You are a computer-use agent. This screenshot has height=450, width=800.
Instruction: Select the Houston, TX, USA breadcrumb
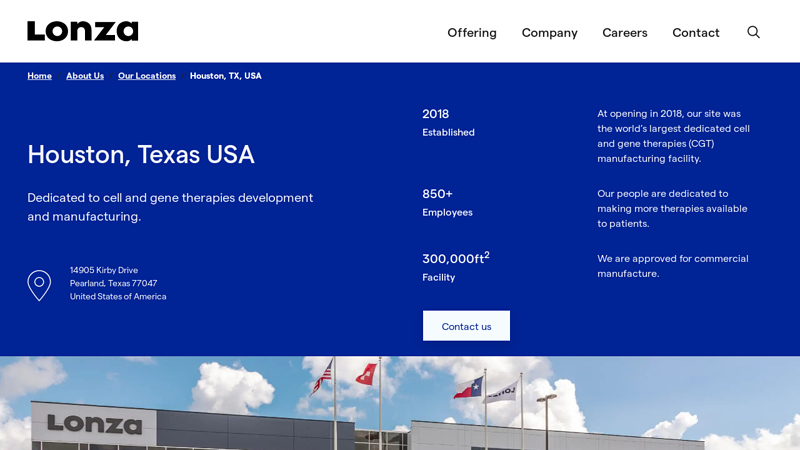tap(226, 76)
